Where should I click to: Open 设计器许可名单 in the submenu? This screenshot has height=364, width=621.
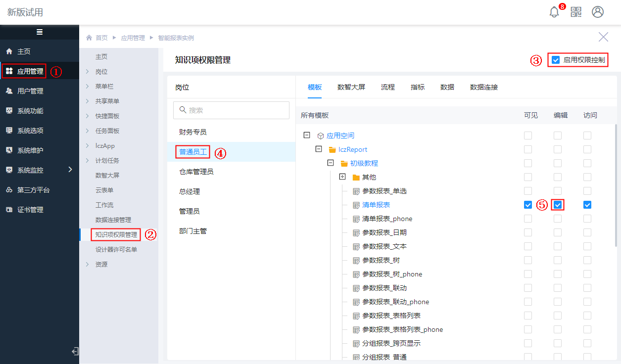pyautogui.click(x=116, y=250)
